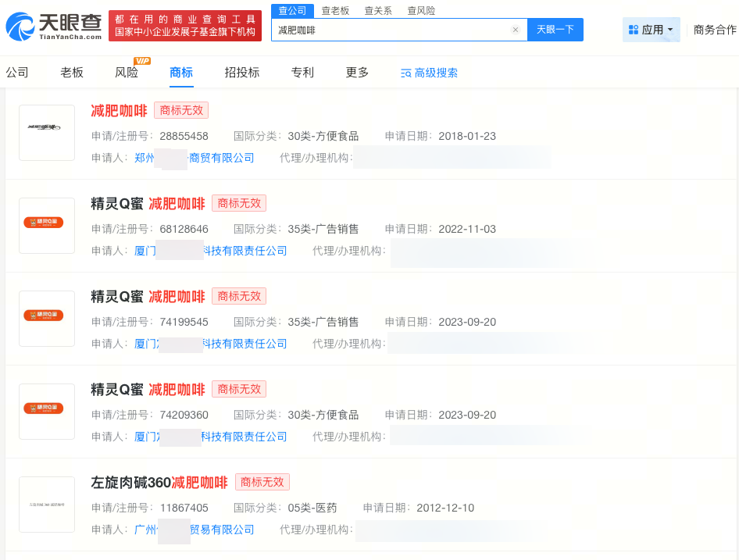Image resolution: width=739 pixels, height=560 pixels.
Task: Open applicant link 郑州...商贸有限公司
Action: (x=195, y=158)
